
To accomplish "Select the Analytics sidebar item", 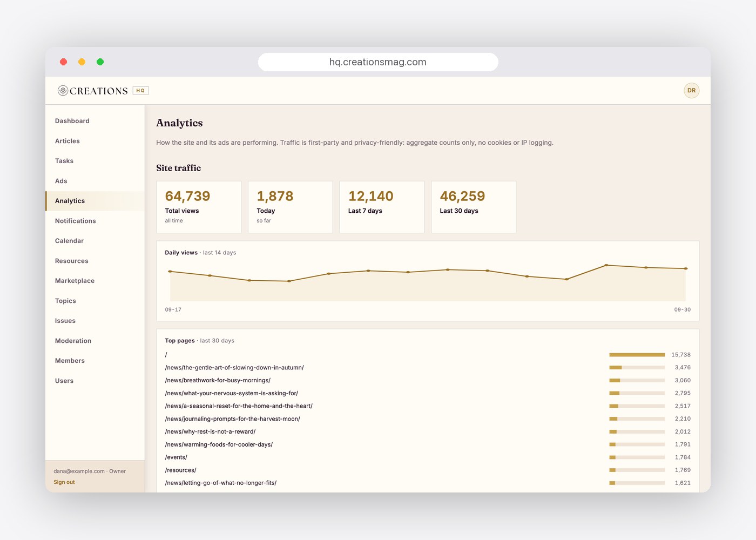I will coord(95,201).
